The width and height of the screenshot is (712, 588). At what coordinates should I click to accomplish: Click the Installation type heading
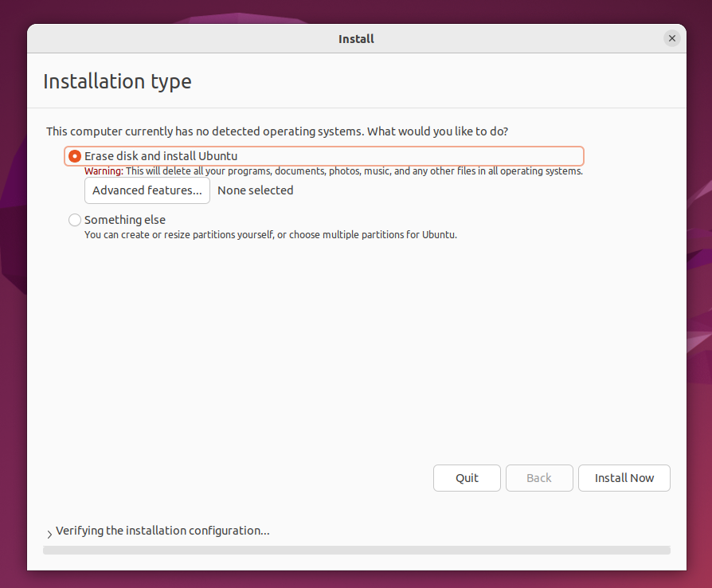117,81
